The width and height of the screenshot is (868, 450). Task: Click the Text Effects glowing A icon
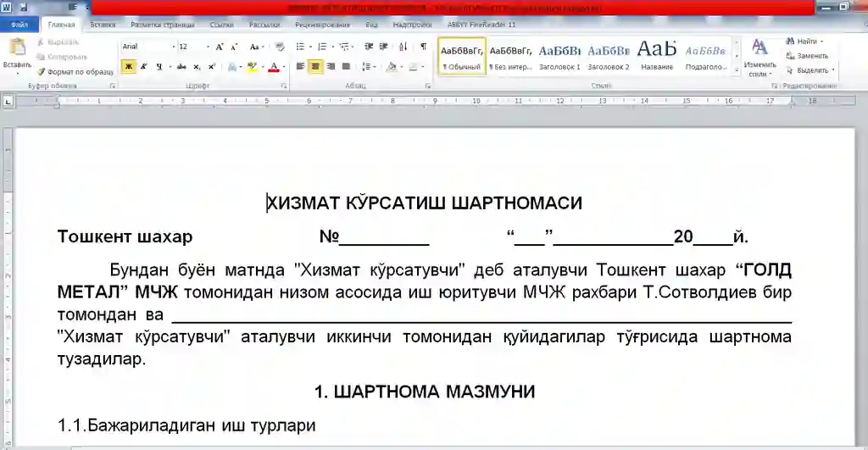[232, 67]
